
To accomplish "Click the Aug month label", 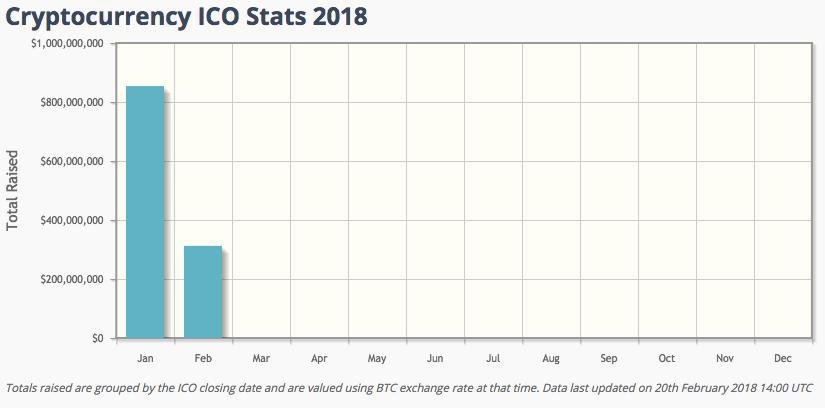I will [x=551, y=358].
